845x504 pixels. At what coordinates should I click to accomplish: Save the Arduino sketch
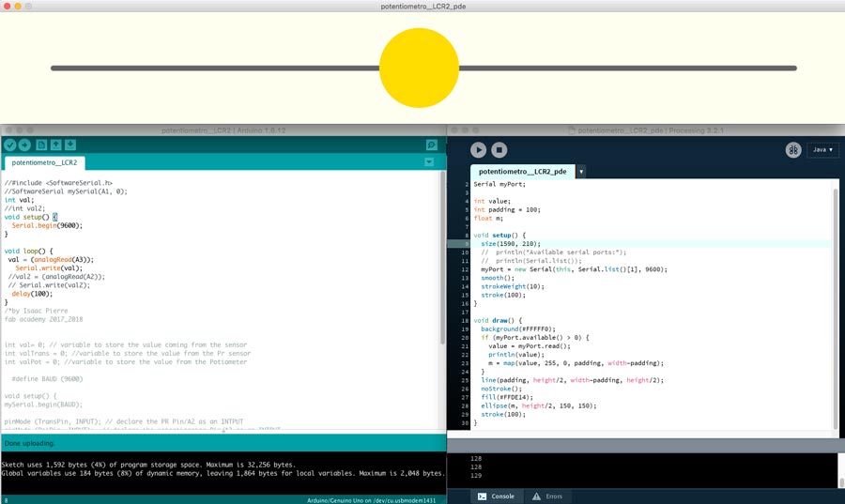click(x=70, y=145)
